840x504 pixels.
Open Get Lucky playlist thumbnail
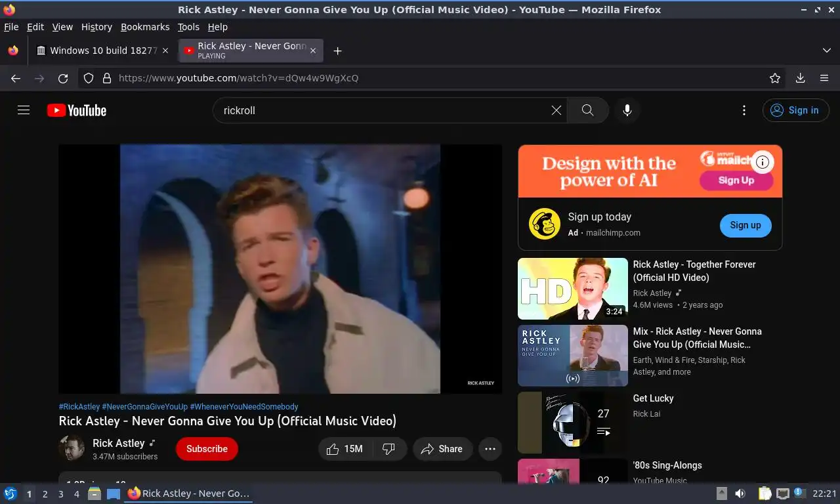tap(573, 423)
